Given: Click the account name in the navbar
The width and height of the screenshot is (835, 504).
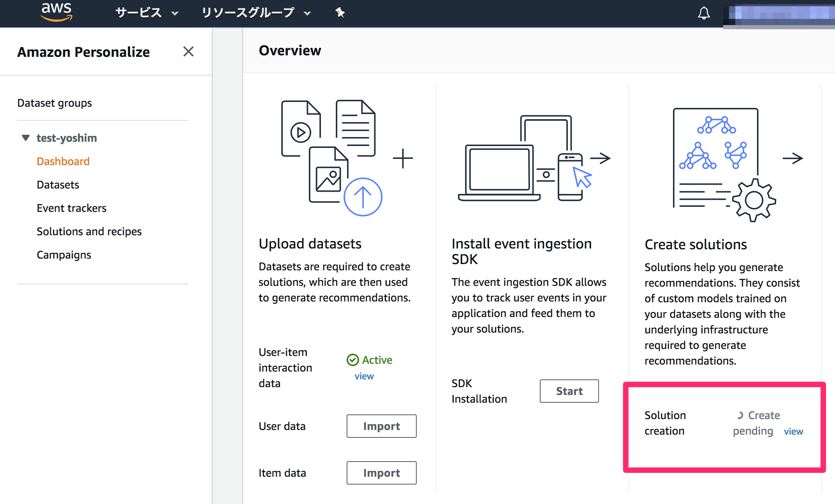Looking at the screenshot, I should pyautogui.click(x=778, y=12).
